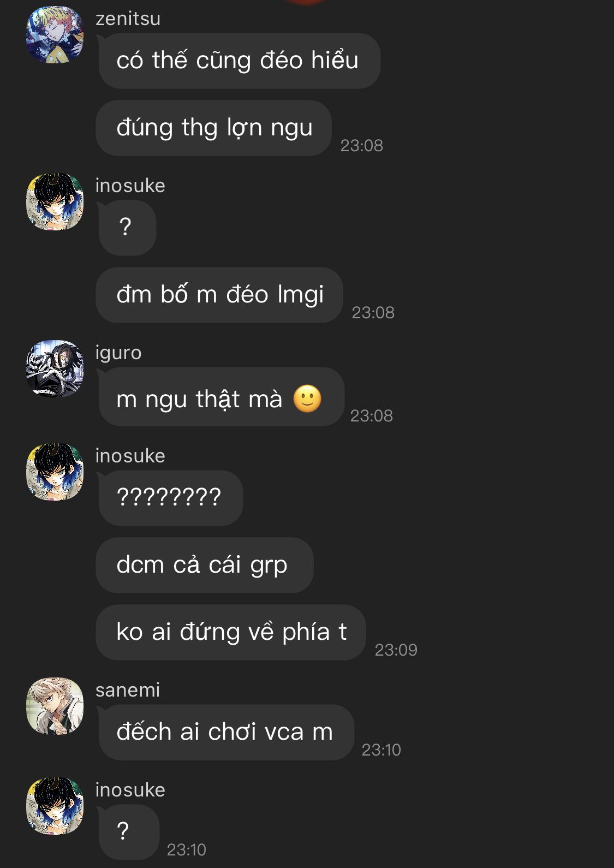Tap inosuke's avatar beside the first '?' message

point(55,201)
